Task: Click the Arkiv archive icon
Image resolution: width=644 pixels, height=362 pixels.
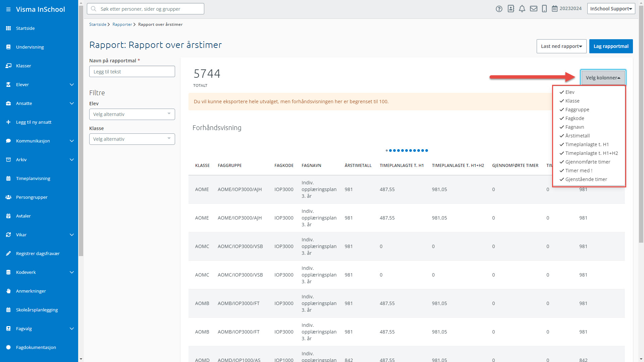Action: tap(8, 160)
